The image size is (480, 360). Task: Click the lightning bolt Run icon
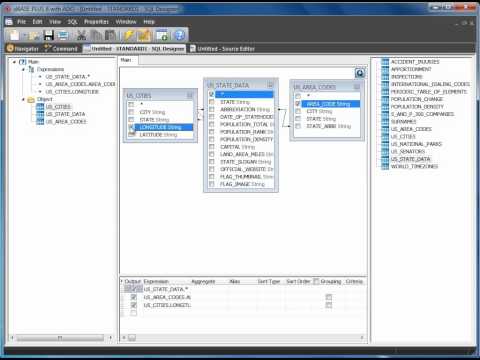pos(128,35)
